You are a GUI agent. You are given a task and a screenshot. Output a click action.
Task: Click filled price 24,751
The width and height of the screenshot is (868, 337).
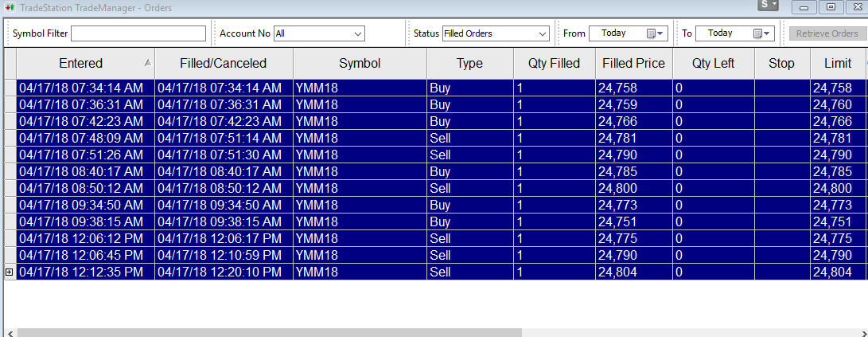point(617,221)
